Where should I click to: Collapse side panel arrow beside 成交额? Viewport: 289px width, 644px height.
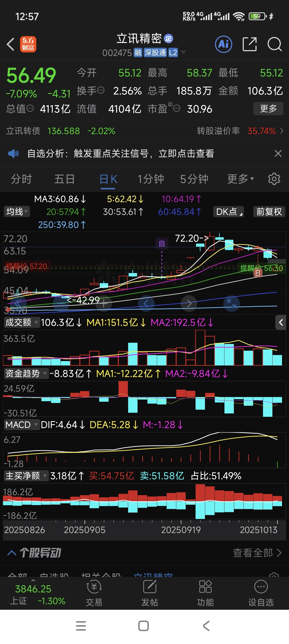[x=281, y=322]
